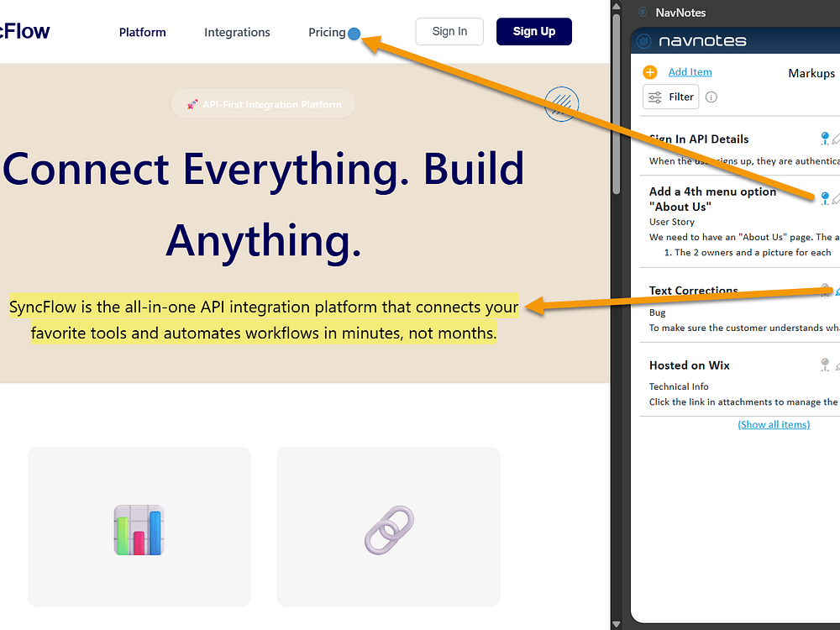Click the SyncFlow logo text
The height and width of the screenshot is (630, 840).
click(x=24, y=32)
